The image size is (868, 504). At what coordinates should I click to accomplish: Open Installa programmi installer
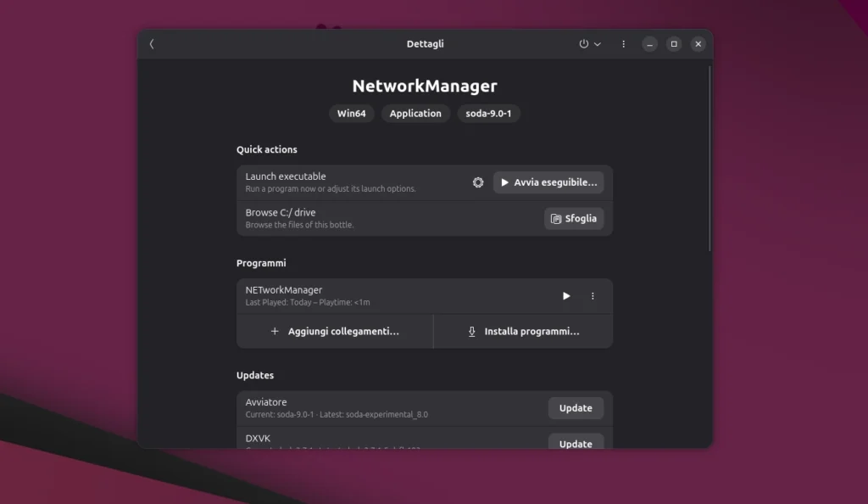click(x=523, y=332)
